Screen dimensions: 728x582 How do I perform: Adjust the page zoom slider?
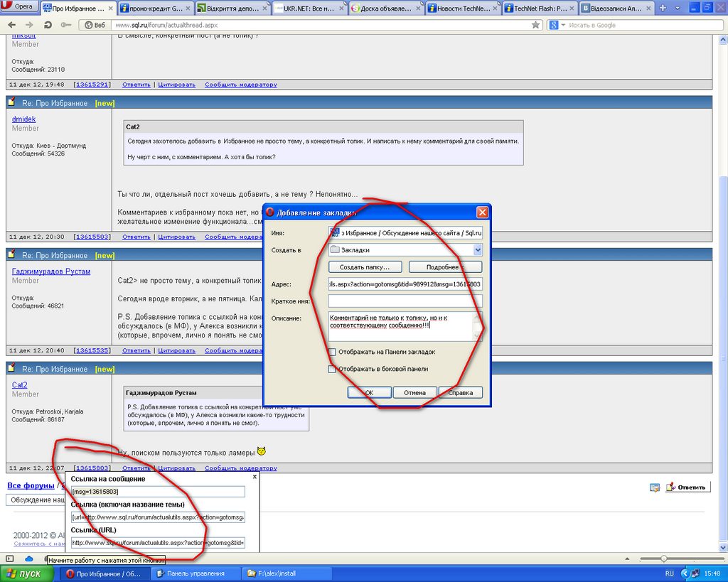pos(663,559)
